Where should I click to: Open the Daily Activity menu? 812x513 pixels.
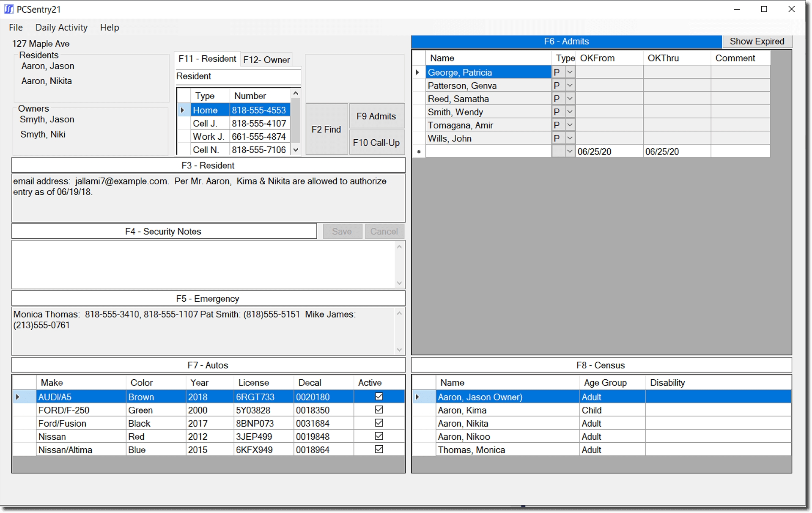pyautogui.click(x=61, y=28)
